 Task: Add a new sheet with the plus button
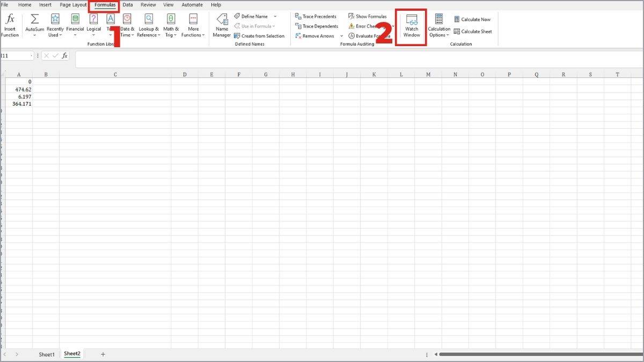[x=103, y=354]
